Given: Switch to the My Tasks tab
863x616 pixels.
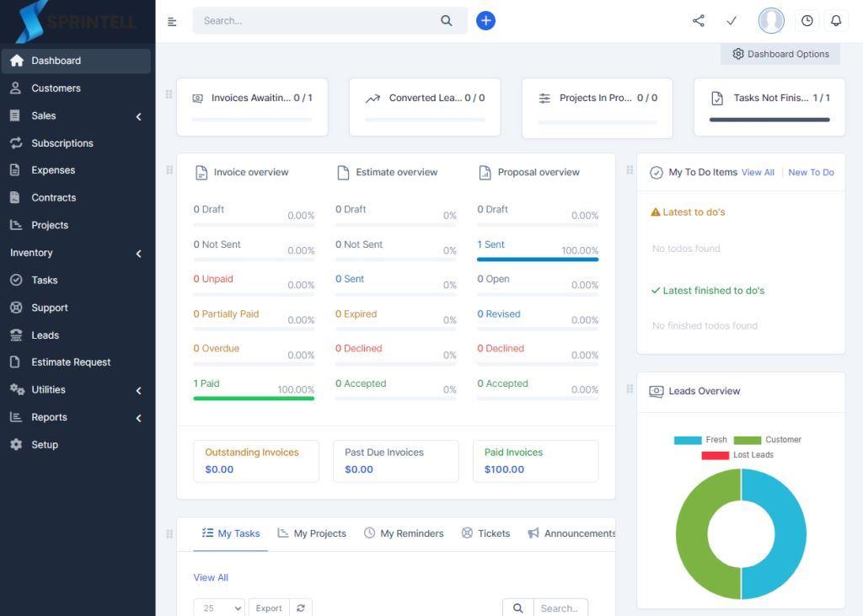Looking at the screenshot, I should click(231, 533).
